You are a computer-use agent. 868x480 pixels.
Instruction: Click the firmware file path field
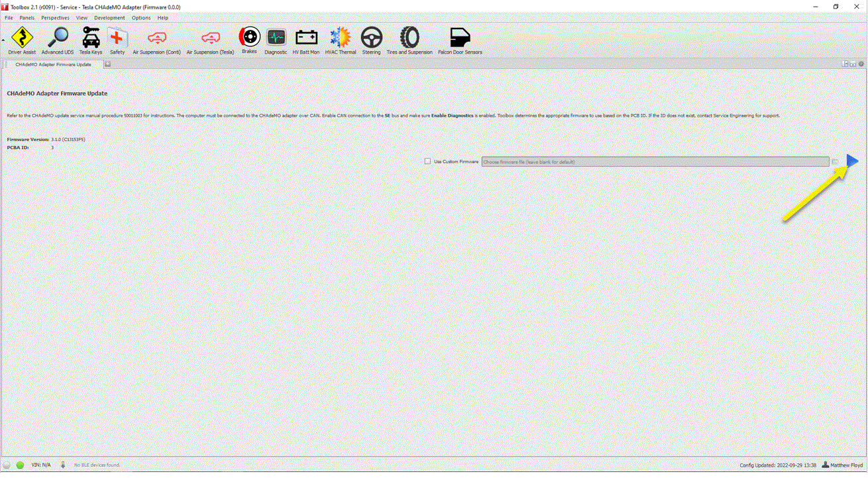click(x=655, y=162)
